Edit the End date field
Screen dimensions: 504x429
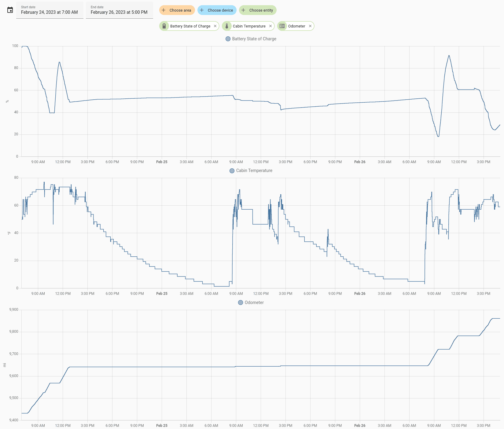(x=120, y=10)
